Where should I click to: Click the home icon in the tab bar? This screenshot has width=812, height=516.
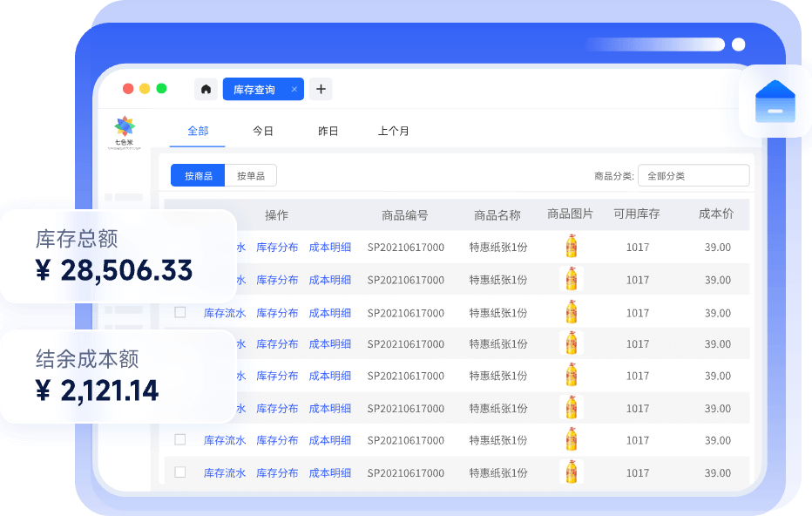[206, 89]
